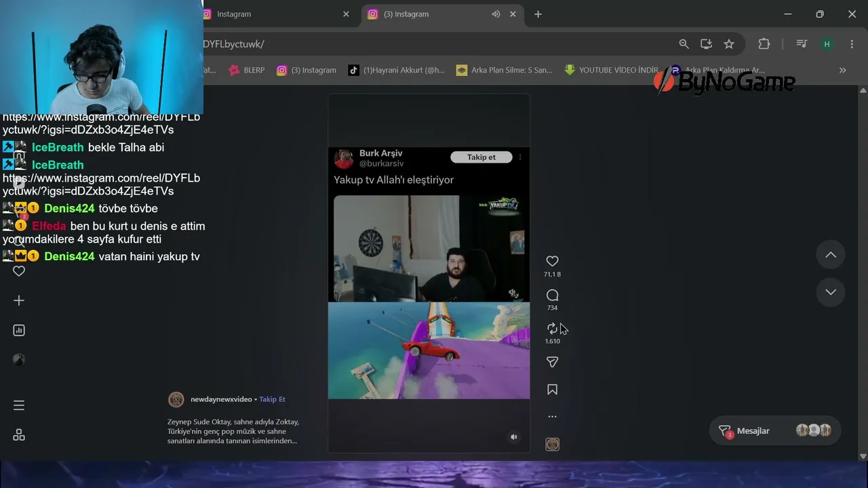Click the repost count 1.610

[x=552, y=342]
